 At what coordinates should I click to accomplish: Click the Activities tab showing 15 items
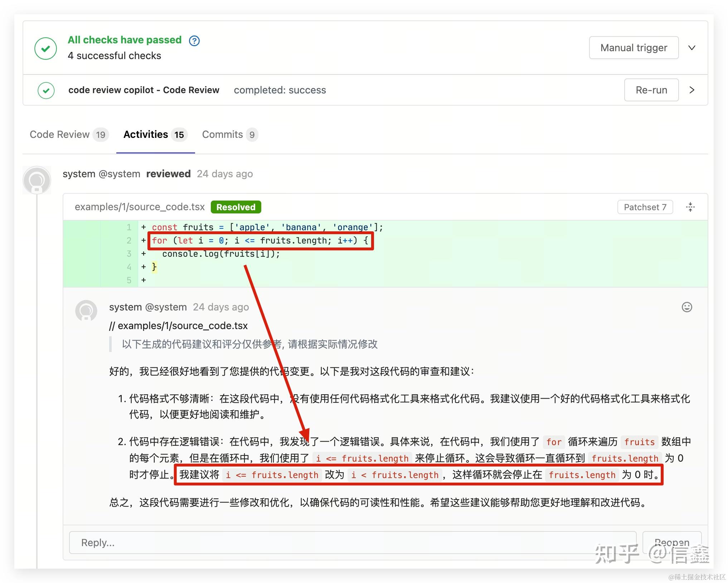(x=155, y=134)
